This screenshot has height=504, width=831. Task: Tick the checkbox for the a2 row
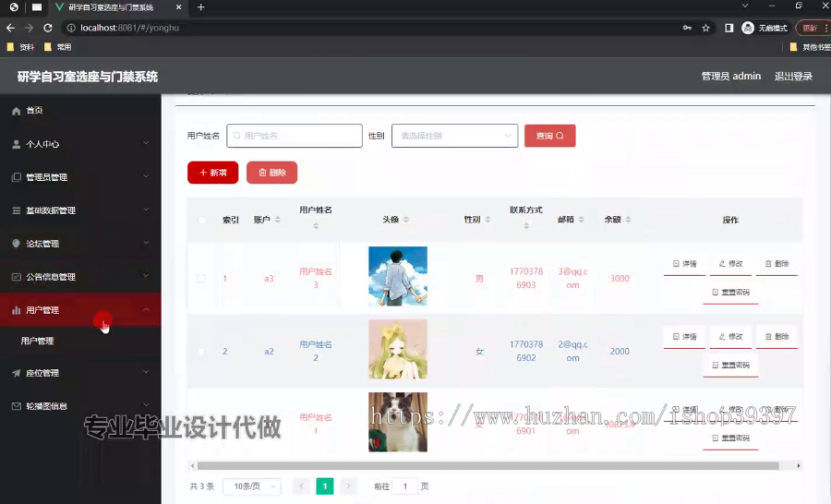coord(201,352)
